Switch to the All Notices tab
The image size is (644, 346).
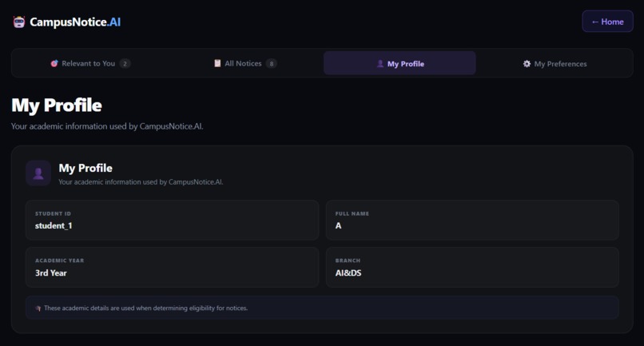[x=245, y=63]
